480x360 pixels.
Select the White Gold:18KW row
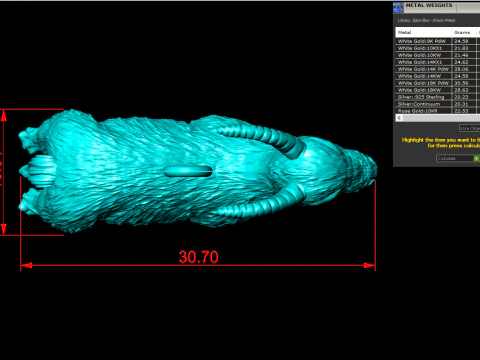pos(438,90)
